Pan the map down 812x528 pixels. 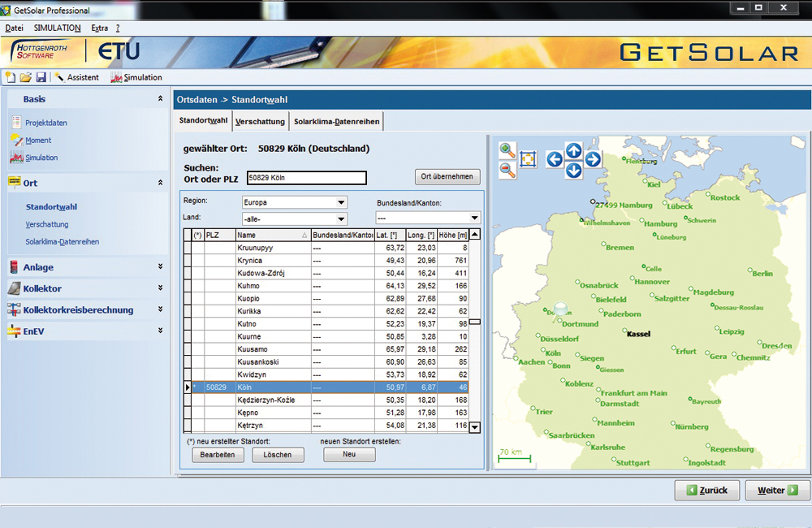click(573, 170)
